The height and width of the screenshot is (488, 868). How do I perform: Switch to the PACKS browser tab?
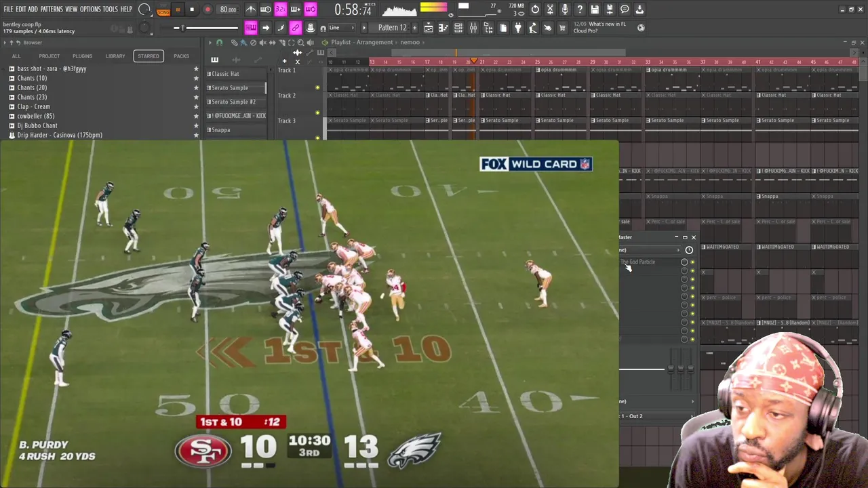(181, 56)
